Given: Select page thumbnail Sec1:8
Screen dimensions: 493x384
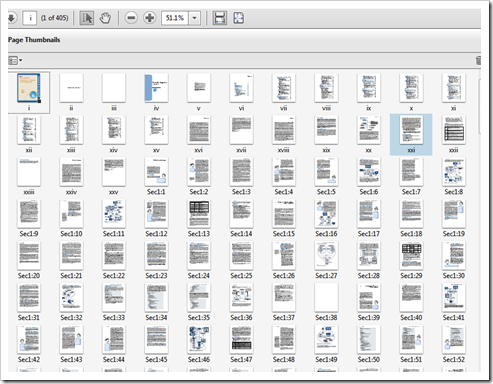Looking at the screenshot, I should [454, 172].
